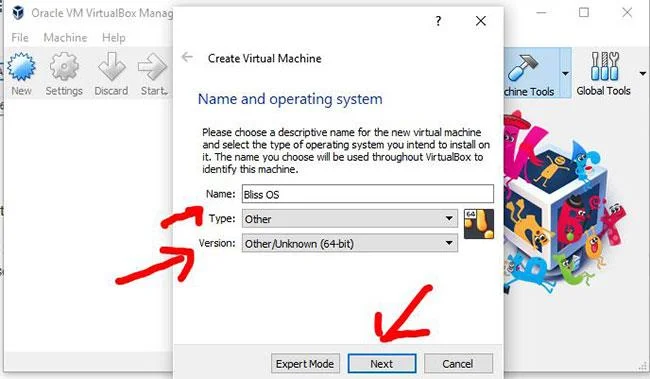The height and width of the screenshot is (379, 650).
Task: Click the 'Create Virtual Machine' title text
Action: 264,58
